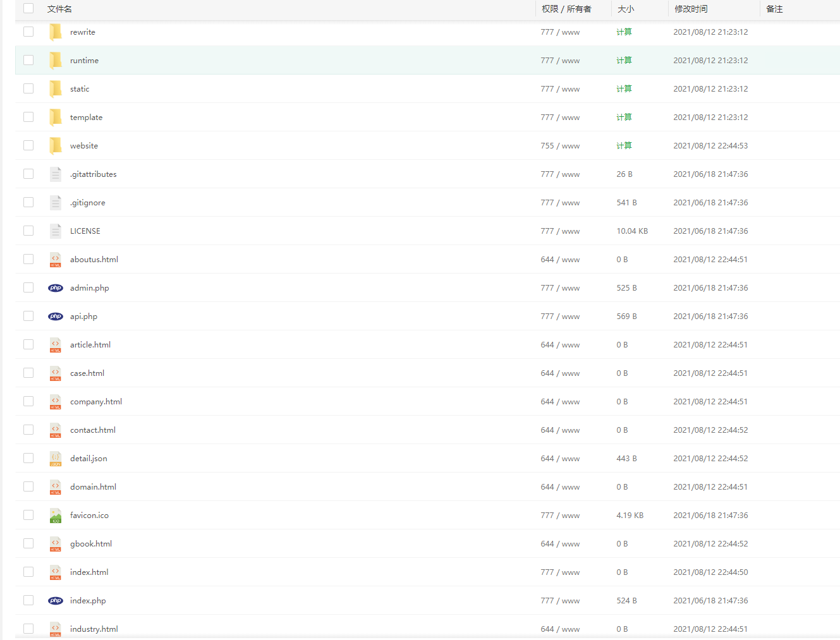Image resolution: width=840 pixels, height=640 pixels.
Task: Click the aboutus.html file name
Action: click(x=94, y=260)
